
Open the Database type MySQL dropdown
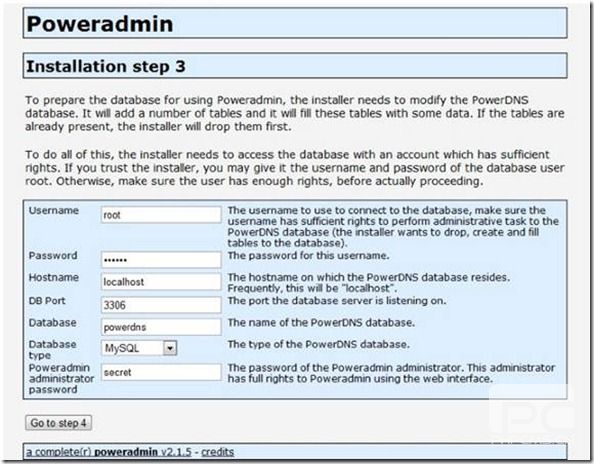[139, 348]
